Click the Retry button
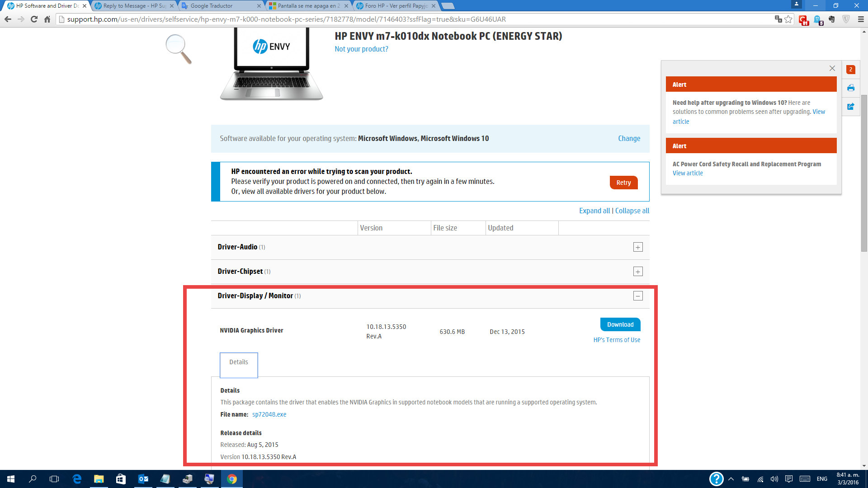Screen dimensions: 868x488 click(623, 183)
